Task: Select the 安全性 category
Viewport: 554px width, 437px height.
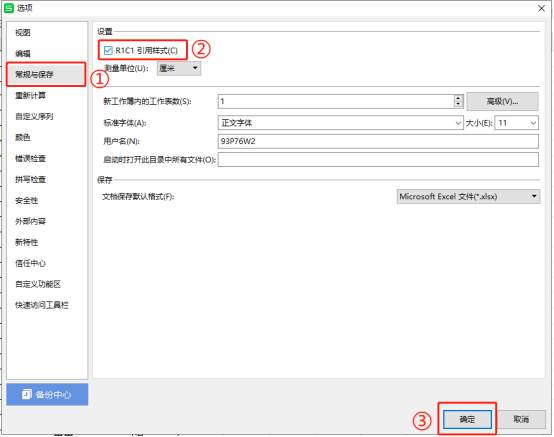Action: coord(26,200)
